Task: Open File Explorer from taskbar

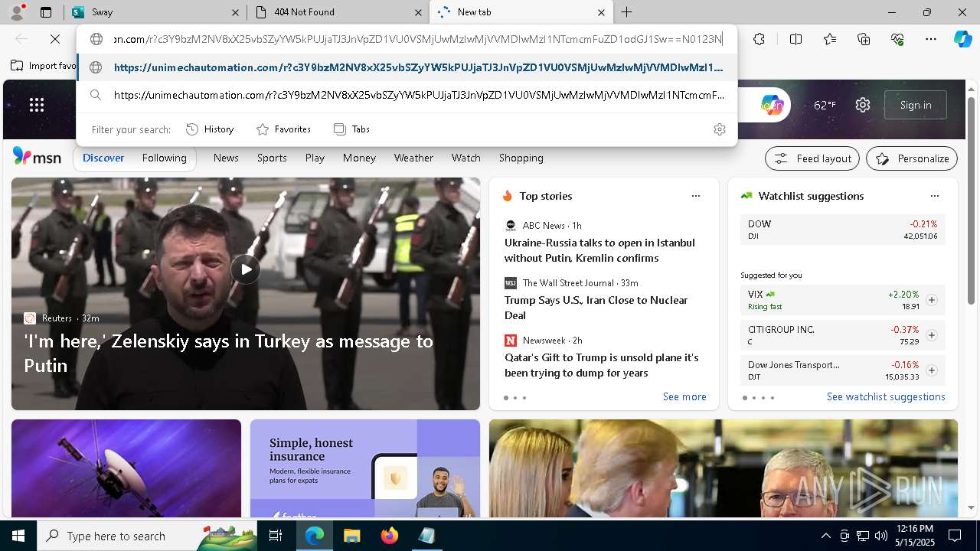Action: click(x=351, y=536)
